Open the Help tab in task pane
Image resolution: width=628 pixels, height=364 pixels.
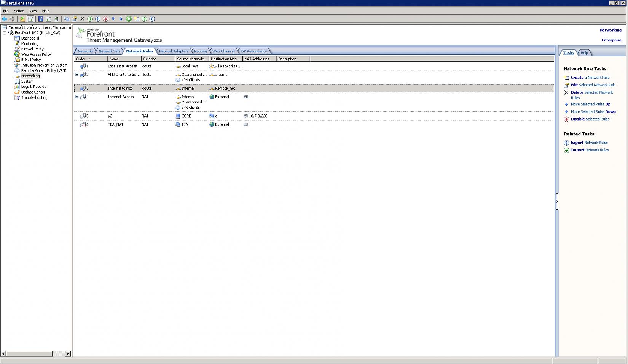[x=584, y=53]
